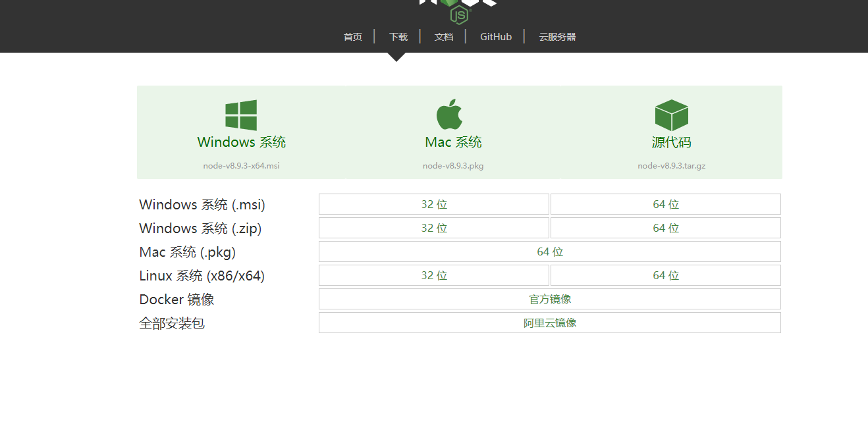Screen dimensions: 868x424
Task: Click the Windows 系统 heading link
Action: click(242, 142)
